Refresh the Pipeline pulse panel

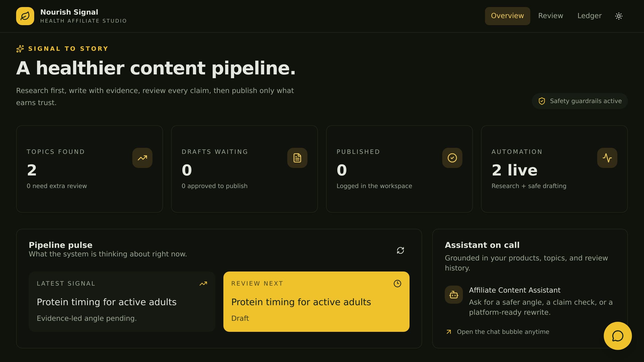(x=400, y=250)
